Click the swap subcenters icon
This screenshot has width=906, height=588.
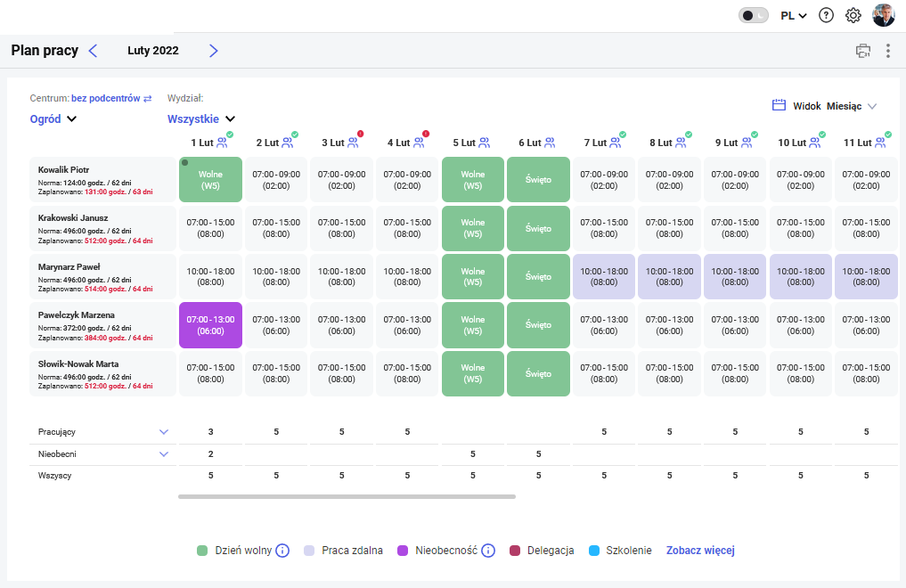(x=148, y=99)
